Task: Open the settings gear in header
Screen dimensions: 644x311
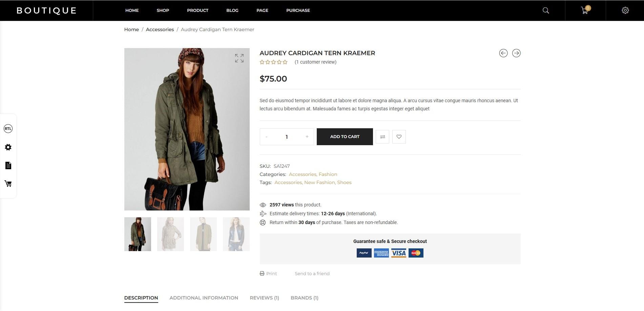Action: 625,10
